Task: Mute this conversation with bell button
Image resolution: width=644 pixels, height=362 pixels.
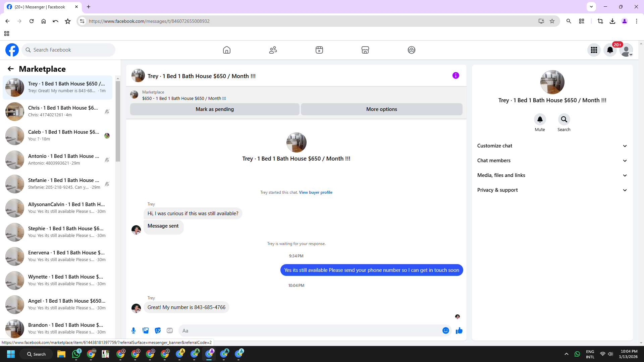Action: tap(540, 119)
